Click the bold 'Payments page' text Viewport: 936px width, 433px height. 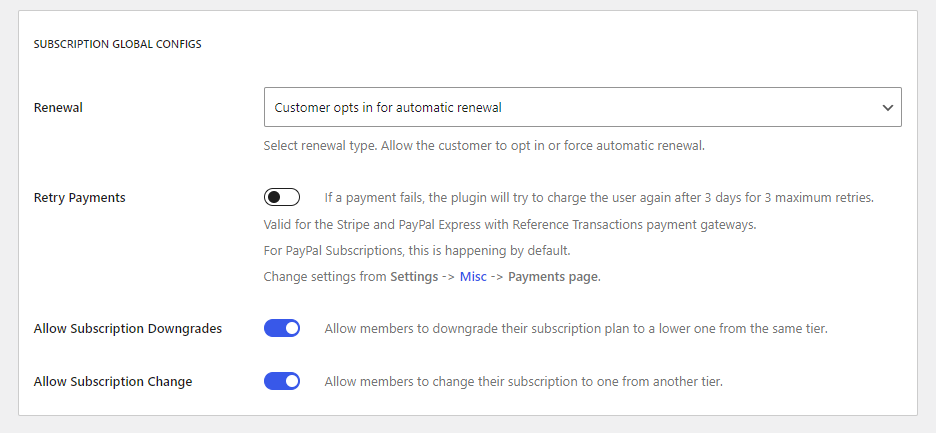[554, 277]
